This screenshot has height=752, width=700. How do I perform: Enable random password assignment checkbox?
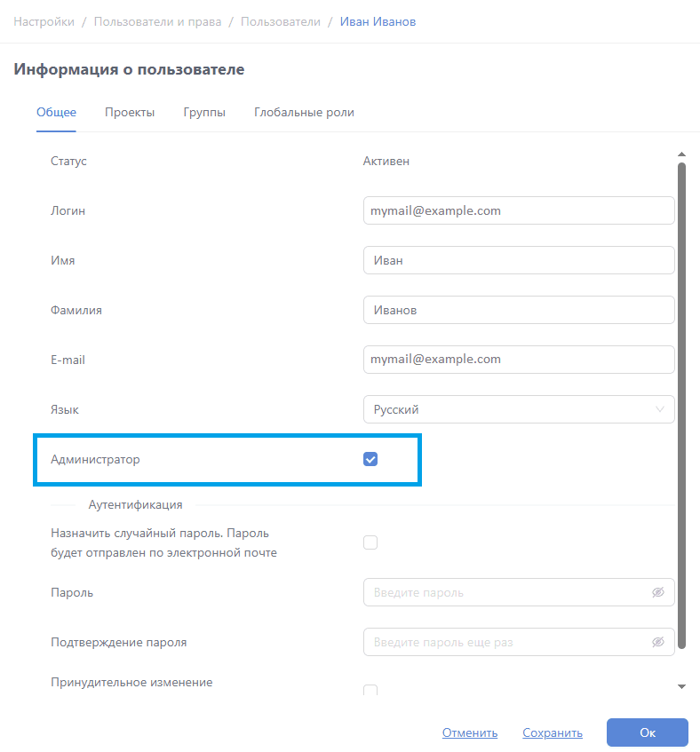(370, 542)
